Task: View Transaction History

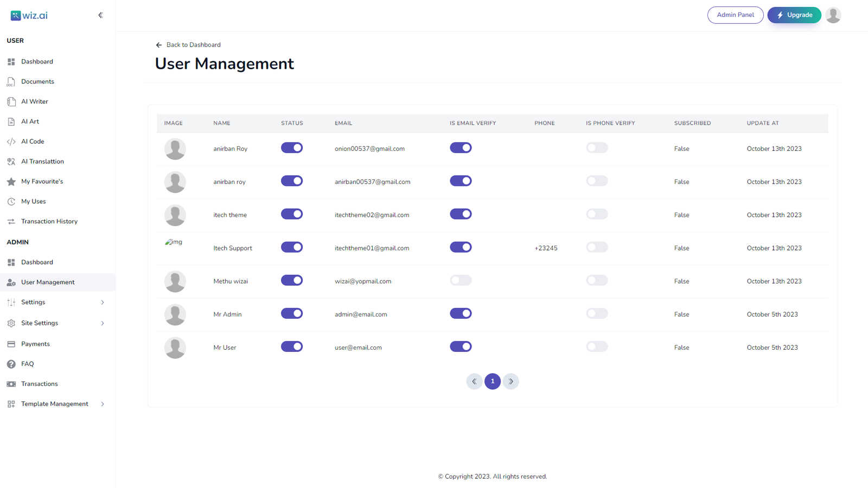Action: tap(49, 221)
